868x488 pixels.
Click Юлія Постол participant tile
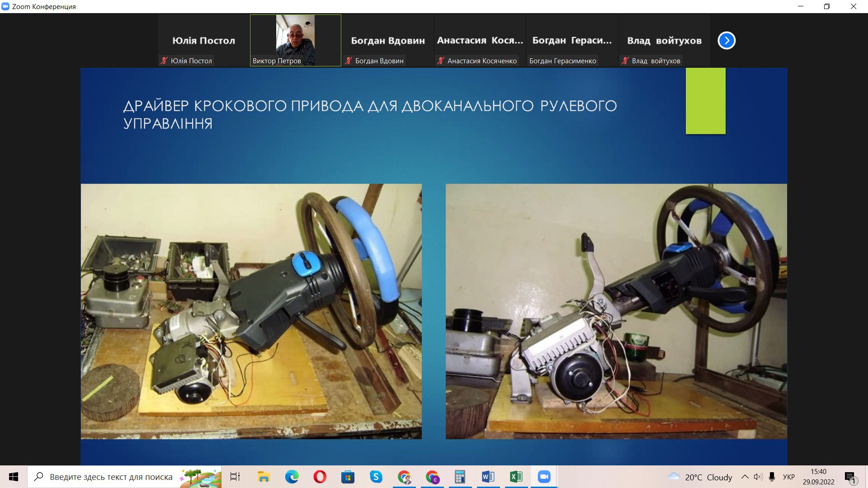[x=203, y=40]
